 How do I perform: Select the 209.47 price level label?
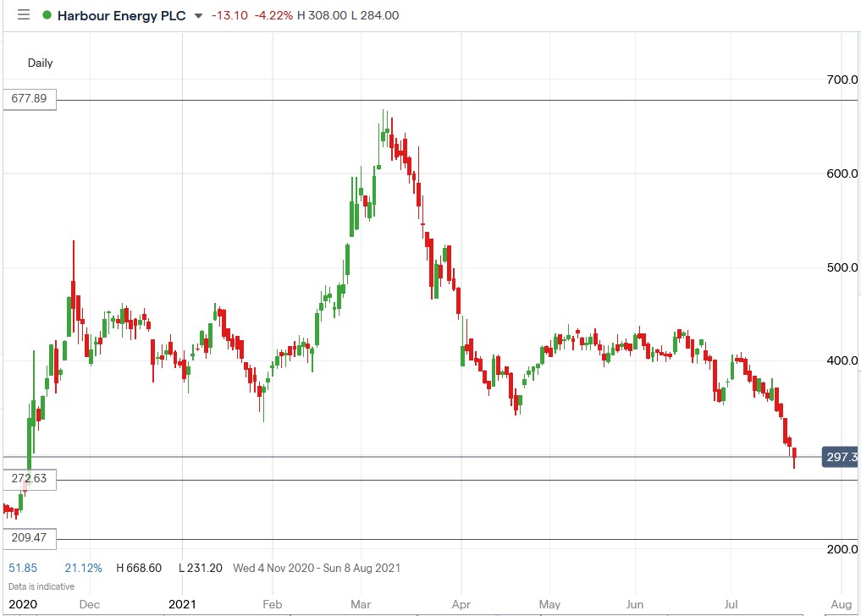28,538
